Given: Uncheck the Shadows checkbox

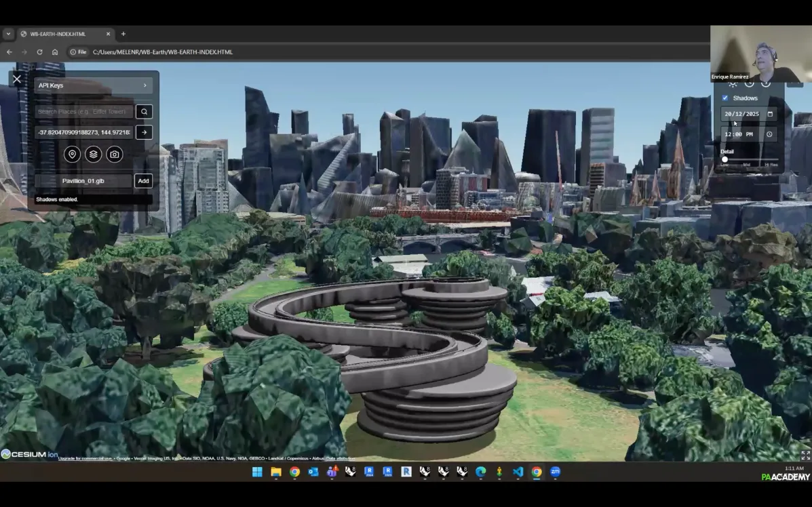Looking at the screenshot, I should click(725, 98).
